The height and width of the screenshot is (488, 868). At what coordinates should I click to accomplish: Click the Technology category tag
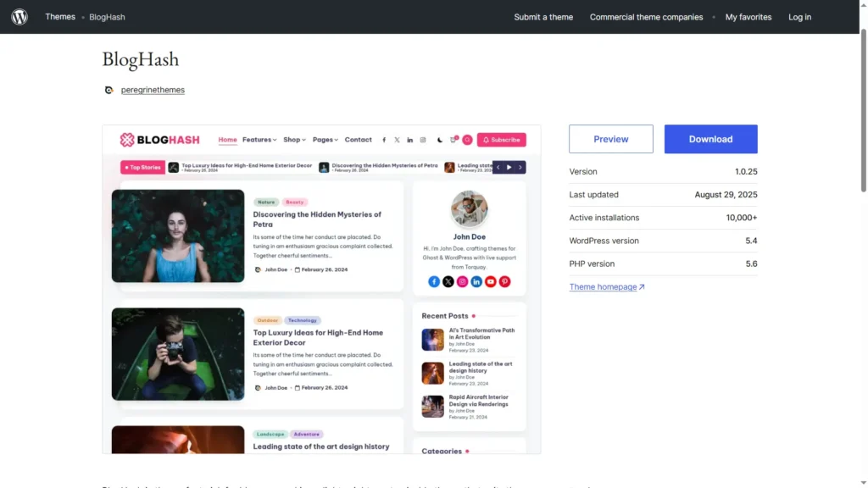tap(303, 320)
